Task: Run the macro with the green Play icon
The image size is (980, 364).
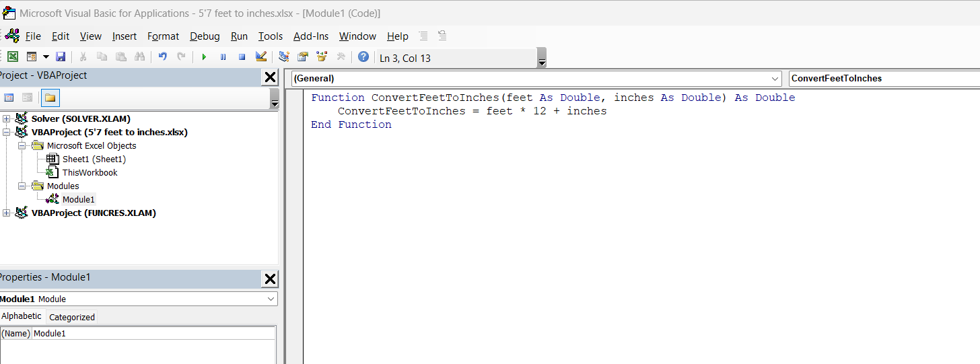Action: [x=204, y=57]
